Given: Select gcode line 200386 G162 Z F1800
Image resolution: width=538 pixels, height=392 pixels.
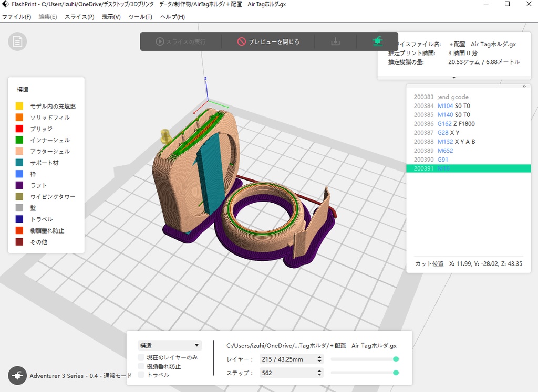Looking at the screenshot, I should pos(468,124).
